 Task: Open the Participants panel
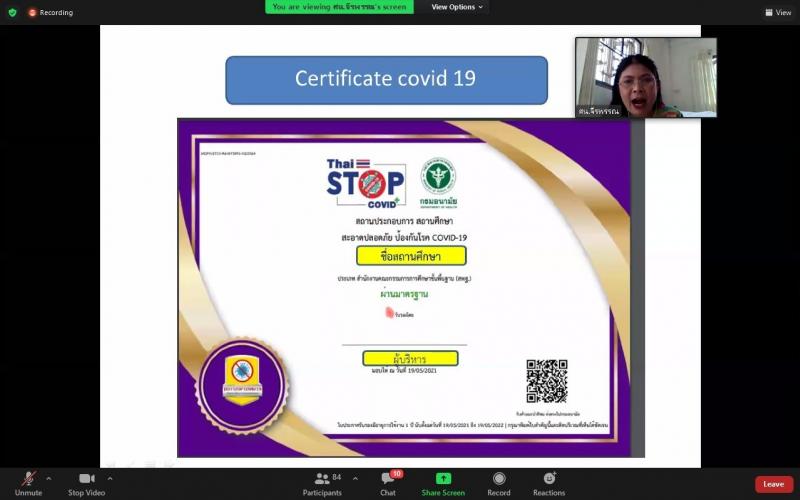[322, 484]
